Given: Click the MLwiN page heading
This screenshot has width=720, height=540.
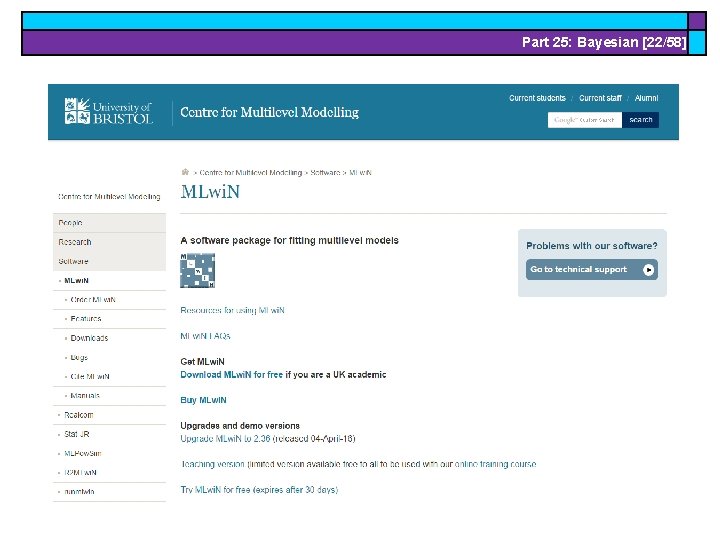Looking at the screenshot, I should [210, 191].
